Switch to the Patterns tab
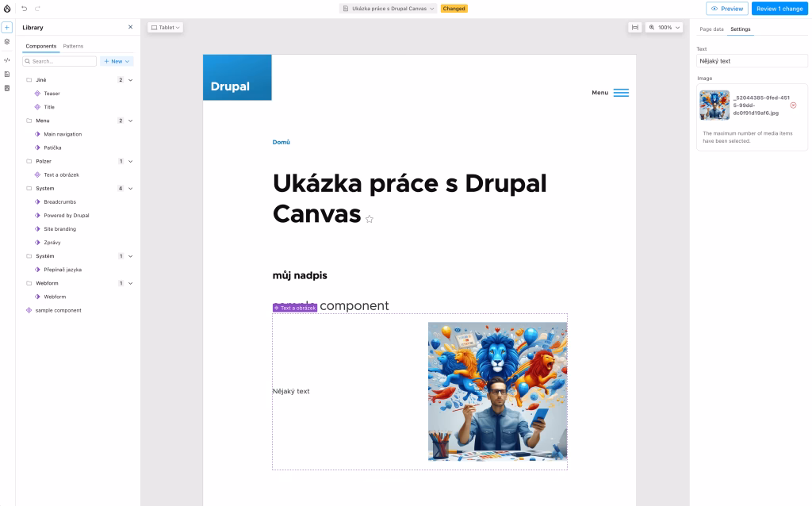812x506 pixels. pyautogui.click(x=73, y=46)
